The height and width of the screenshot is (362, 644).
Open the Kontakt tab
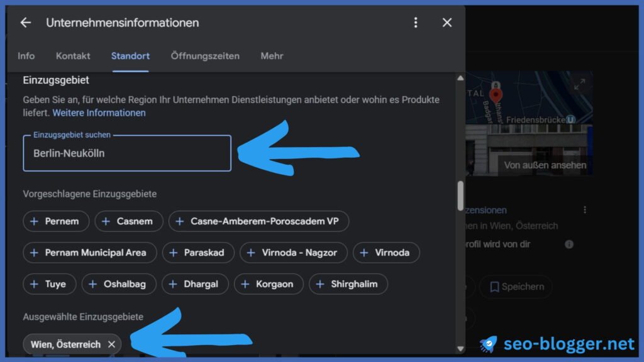click(73, 56)
